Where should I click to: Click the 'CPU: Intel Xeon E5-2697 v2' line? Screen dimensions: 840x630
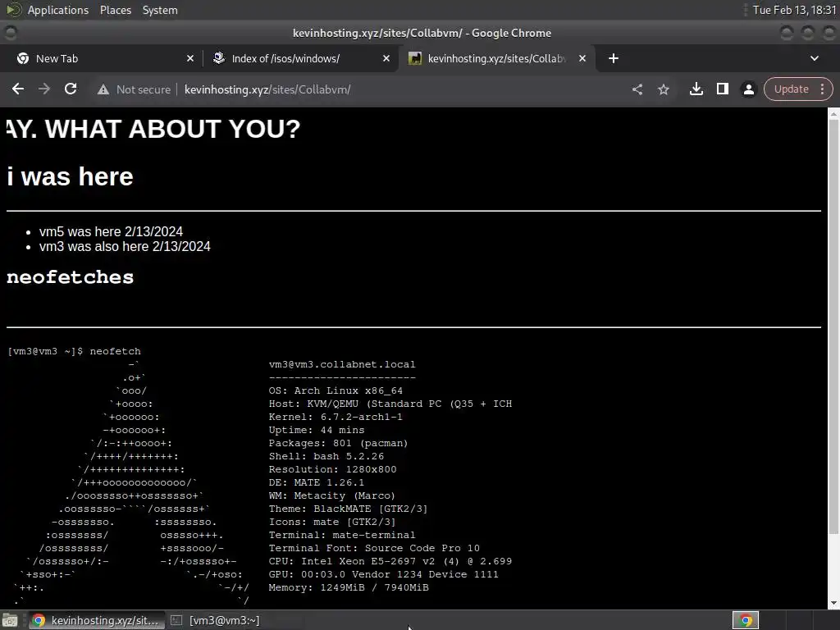point(390,561)
